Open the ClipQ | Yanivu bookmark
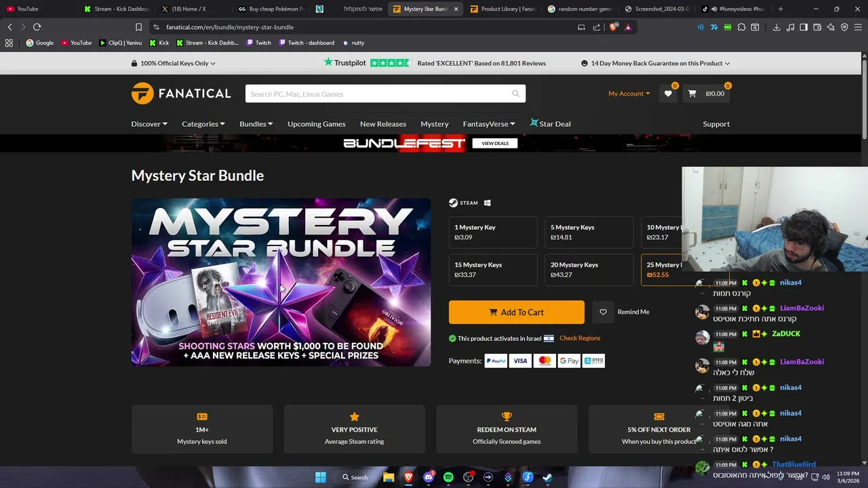This screenshot has width=868, height=488. pos(120,43)
